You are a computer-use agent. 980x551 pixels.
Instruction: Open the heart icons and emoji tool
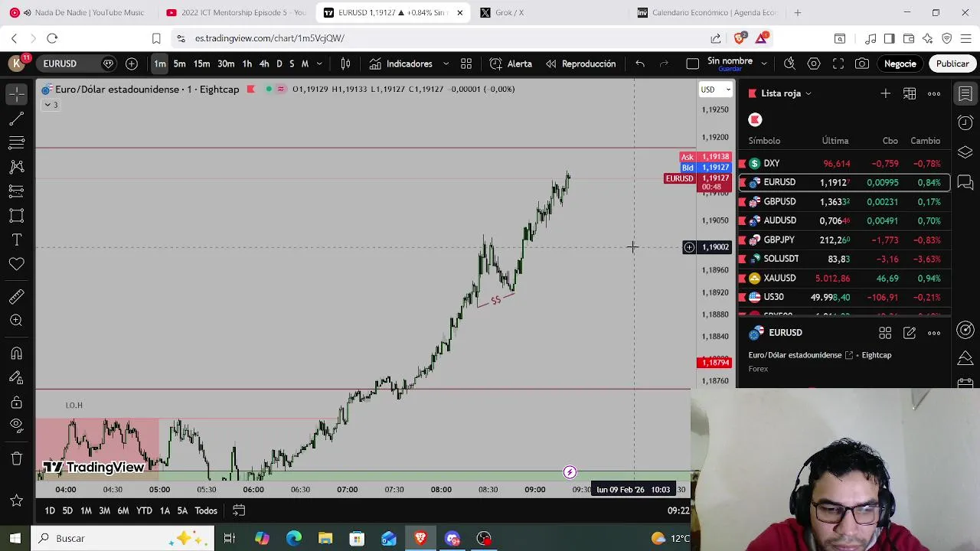click(x=16, y=264)
